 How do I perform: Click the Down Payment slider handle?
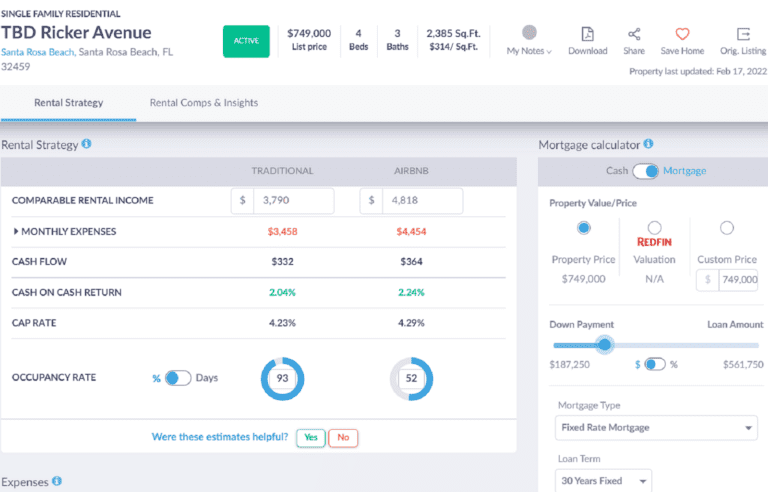tap(604, 345)
